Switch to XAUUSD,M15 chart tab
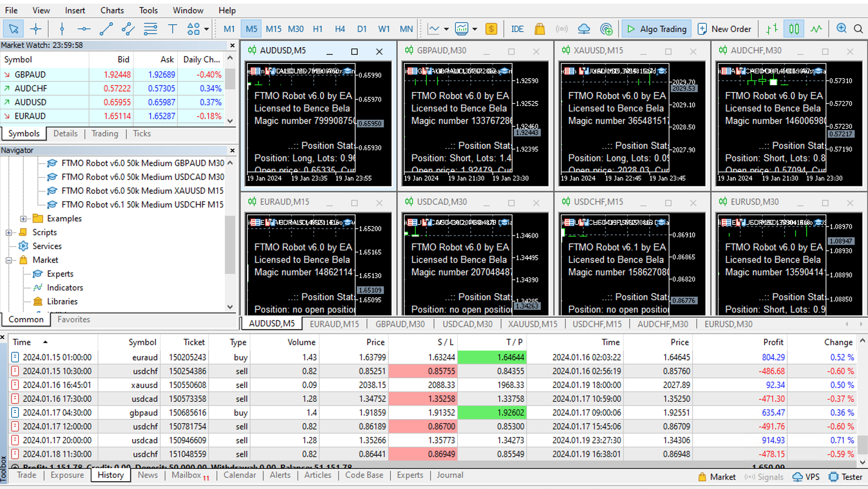This screenshot has height=489, width=868. 533,324
